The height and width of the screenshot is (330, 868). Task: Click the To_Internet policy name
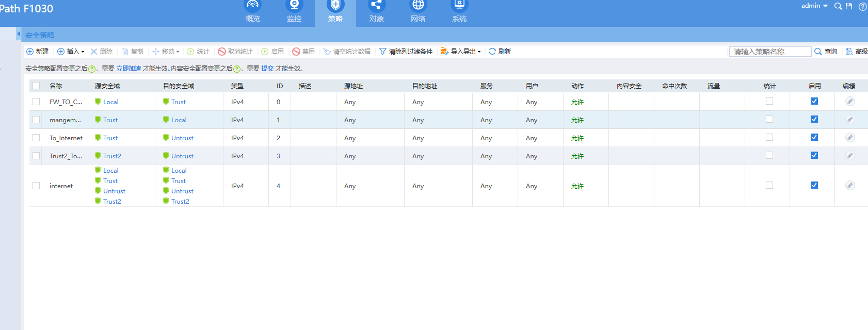pos(66,138)
